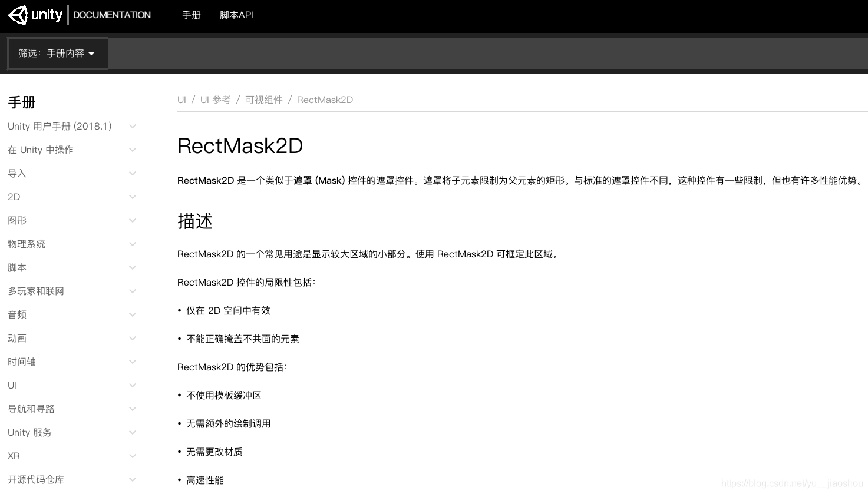The height and width of the screenshot is (494, 868).
Task: Click the RectMask2D page title
Action: point(240,146)
